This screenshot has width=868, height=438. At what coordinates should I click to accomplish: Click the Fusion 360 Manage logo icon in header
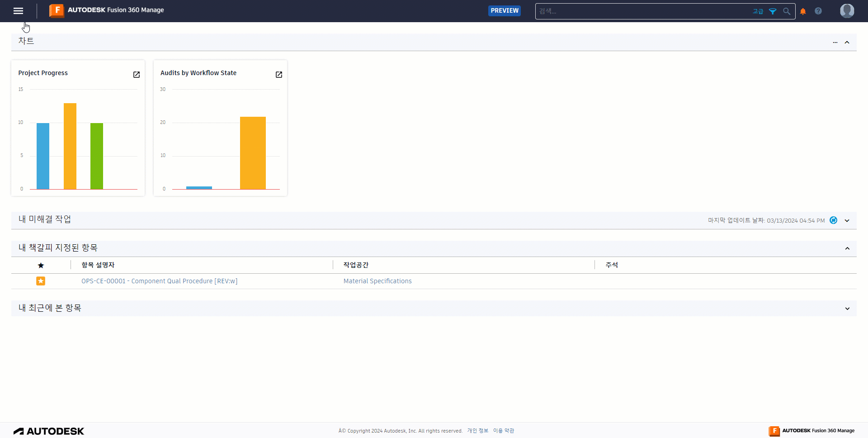tap(57, 10)
